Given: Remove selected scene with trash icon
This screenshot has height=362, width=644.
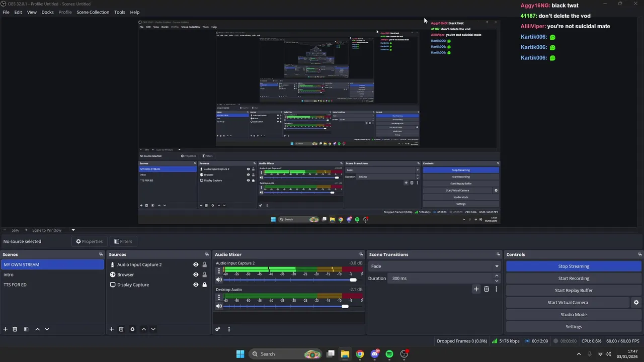Looking at the screenshot, I should 15,329.
